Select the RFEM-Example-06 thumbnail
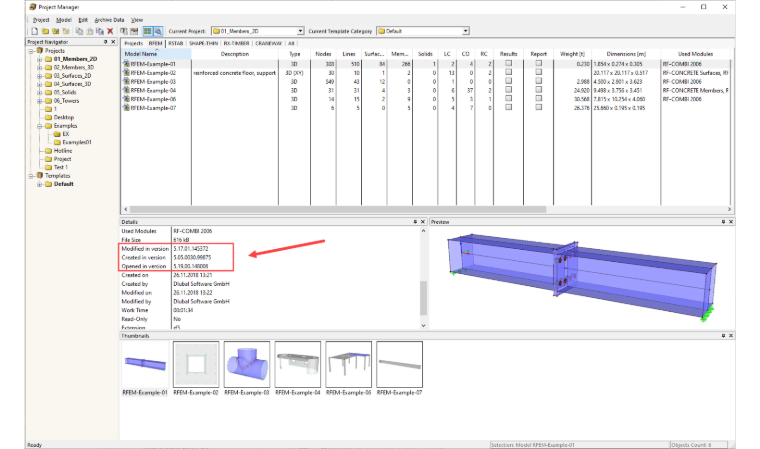760x449 pixels. point(348,364)
